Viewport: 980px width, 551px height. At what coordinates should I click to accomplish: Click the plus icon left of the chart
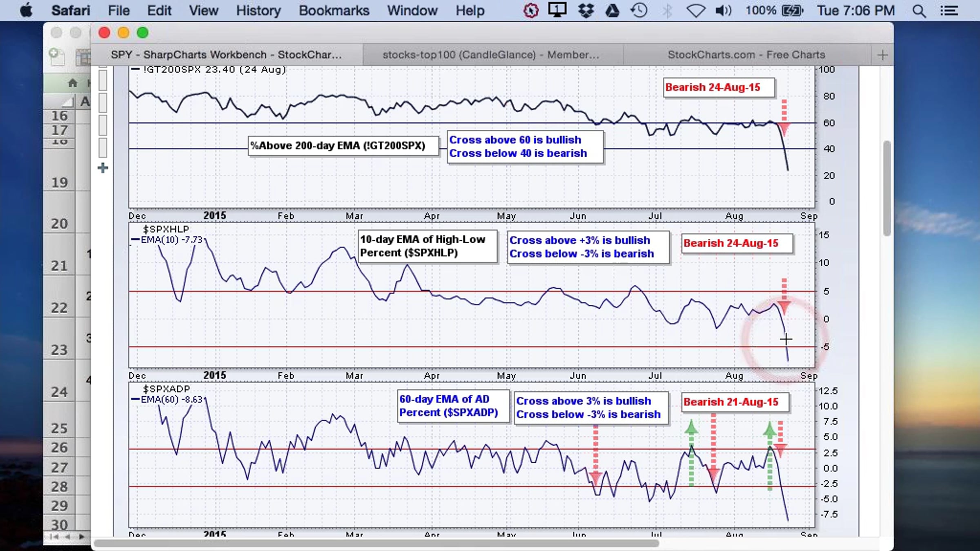(x=103, y=168)
